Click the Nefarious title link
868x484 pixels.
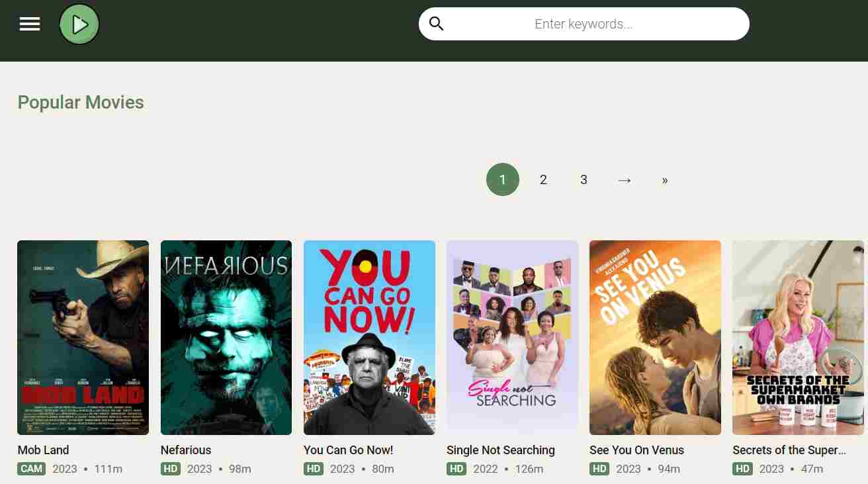click(x=186, y=450)
